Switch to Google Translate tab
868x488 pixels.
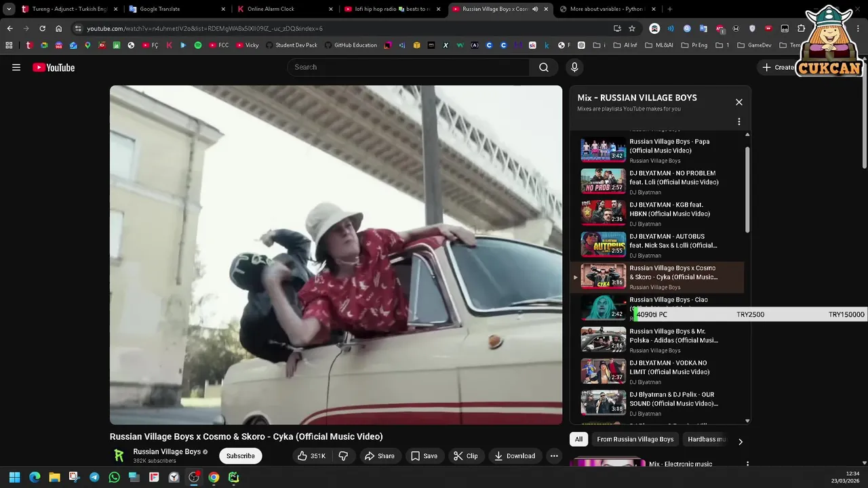pyautogui.click(x=176, y=9)
